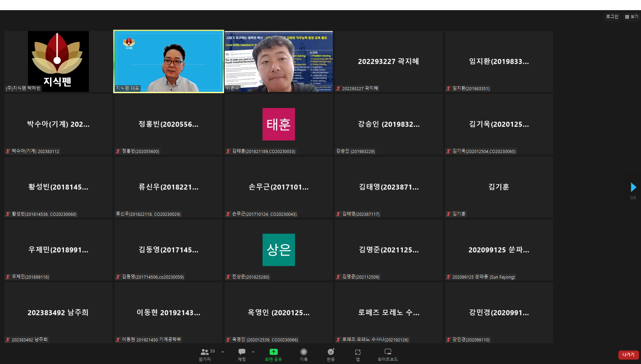Click muted mic icon beside 김태훈(201821189
Screen dimensions: 641x364
click(x=228, y=151)
